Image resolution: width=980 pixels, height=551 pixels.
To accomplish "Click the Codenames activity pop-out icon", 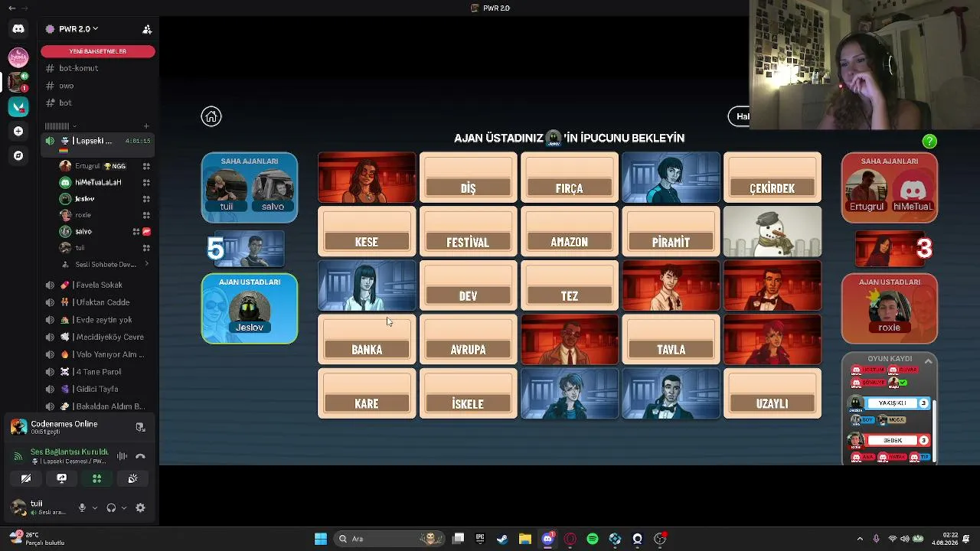I will tap(140, 427).
